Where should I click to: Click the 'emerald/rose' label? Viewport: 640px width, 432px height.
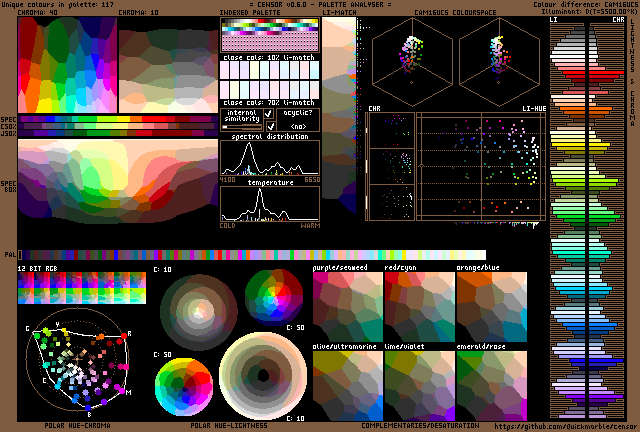click(x=481, y=347)
